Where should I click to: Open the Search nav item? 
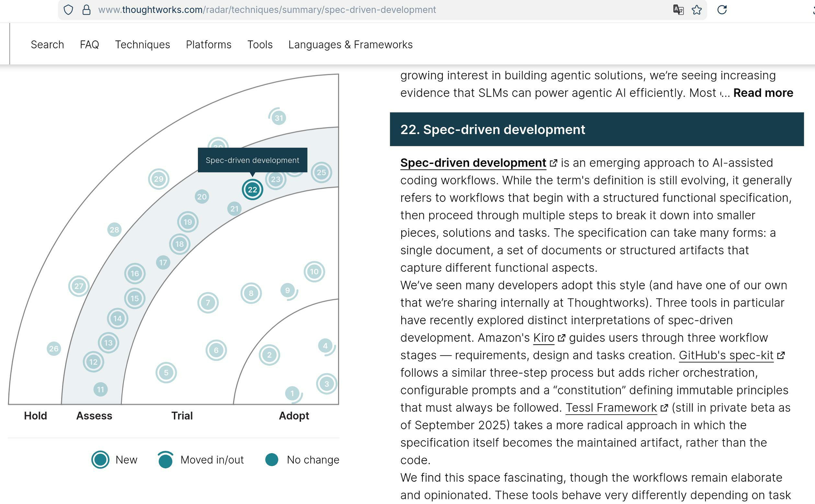48,44
